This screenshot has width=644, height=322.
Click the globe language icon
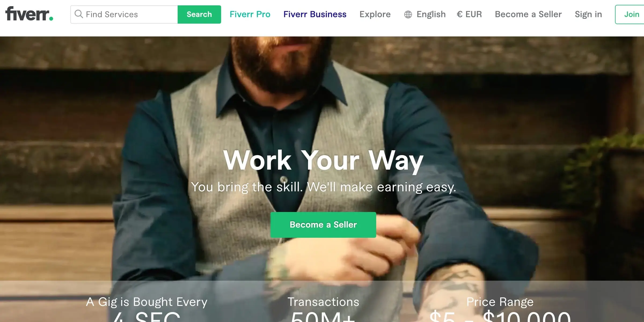coord(407,14)
